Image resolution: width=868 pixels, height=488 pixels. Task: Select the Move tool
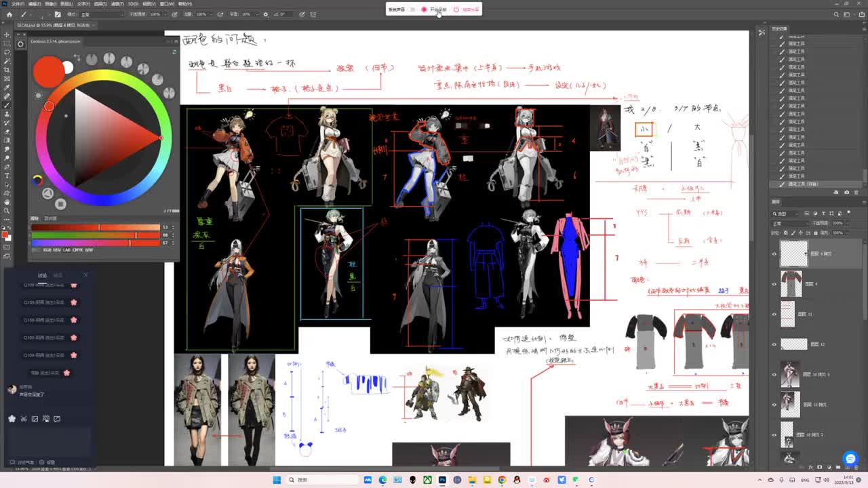click(7, 35)
